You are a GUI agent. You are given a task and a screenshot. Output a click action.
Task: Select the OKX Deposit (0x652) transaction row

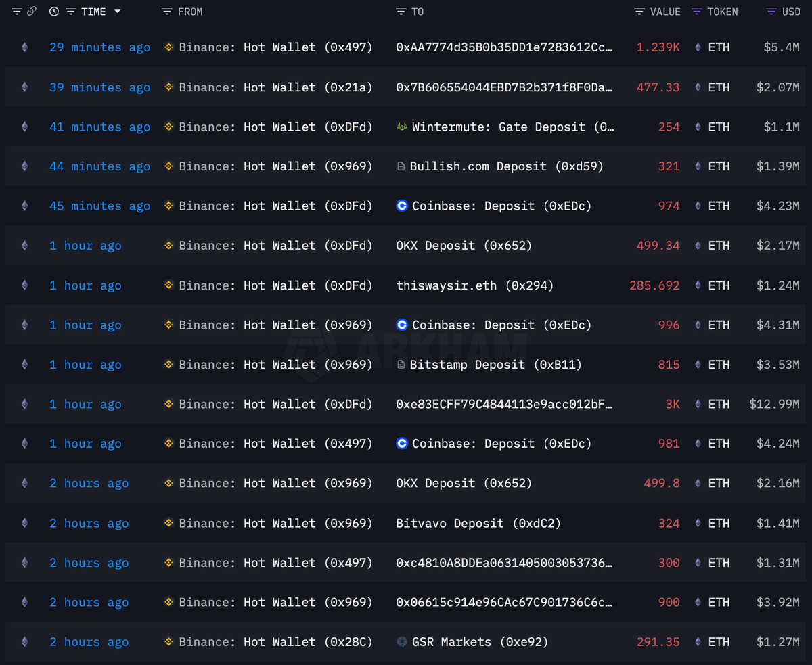pos(464,245)
